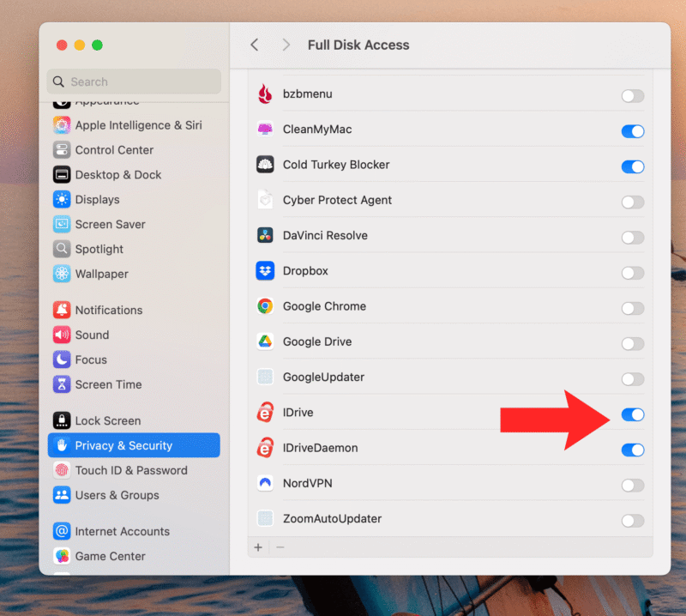
Task: Click the Apple Intelligence & Siri icon
Action: (62, 125)
